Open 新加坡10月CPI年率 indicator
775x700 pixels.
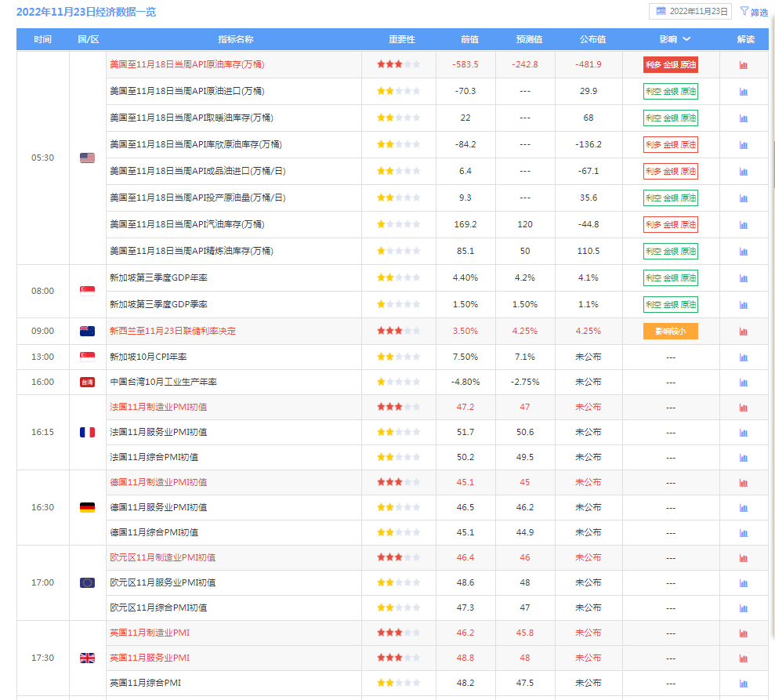click(x=148, y=357)
